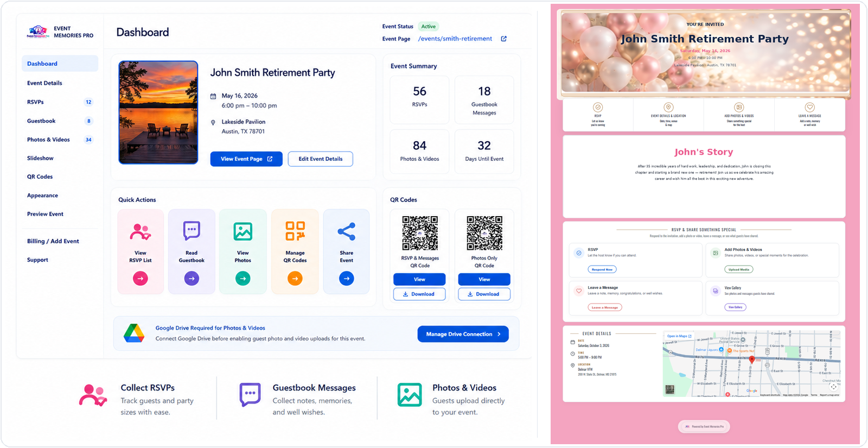Click the red Leave a Message button
Viewport: 868px width, 448px height.
605,307
